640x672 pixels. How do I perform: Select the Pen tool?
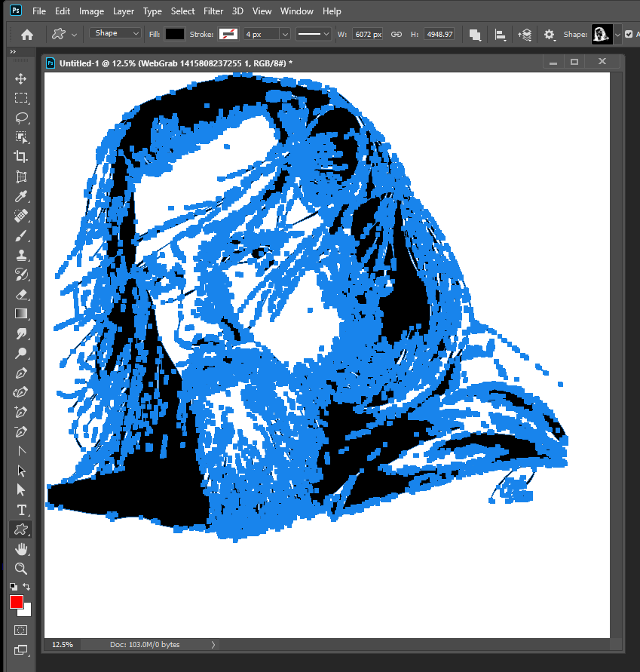[20, 373]
